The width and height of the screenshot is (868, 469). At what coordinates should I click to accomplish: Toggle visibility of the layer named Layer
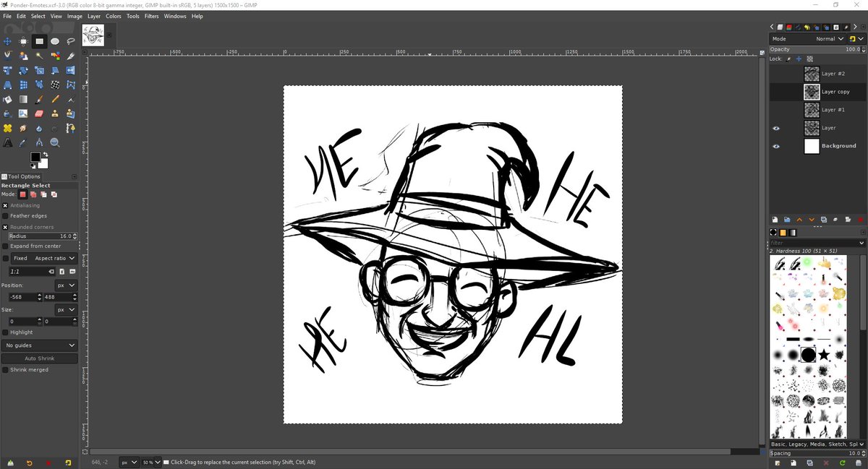tap(776, 128)
